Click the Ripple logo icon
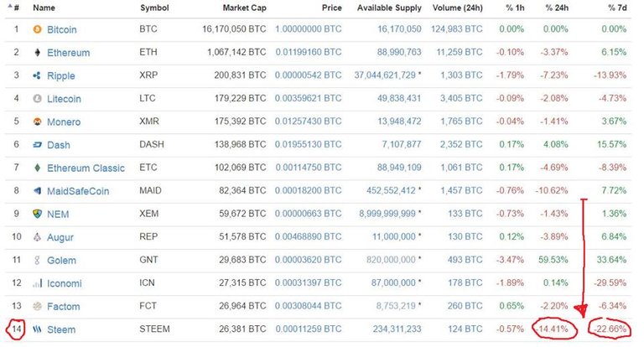The height and width of the screenshot is (347, 644). point(37,75)
